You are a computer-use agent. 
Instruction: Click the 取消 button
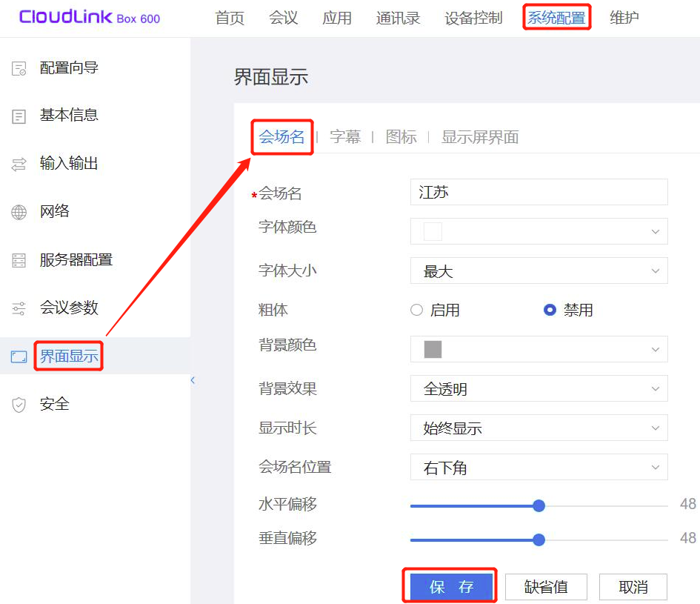pos(633,586)
